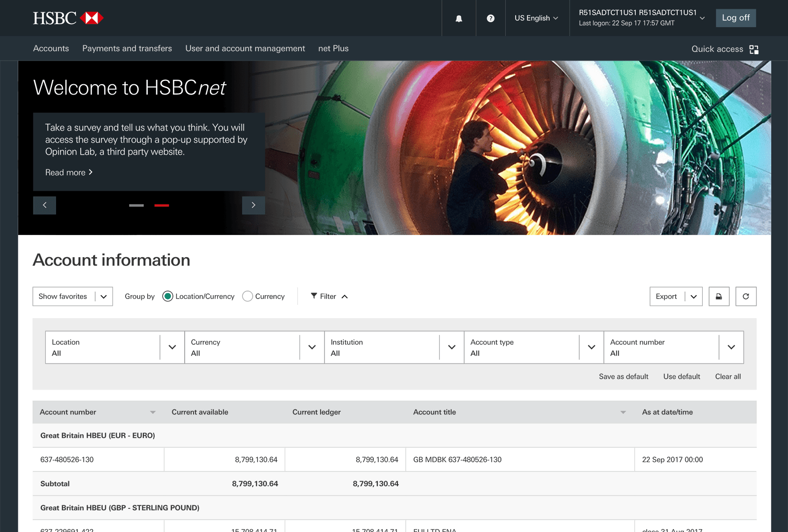Go to previous carousel slide
The width and height of the screenshot is (788, 532).
click(x=44, y=205)
